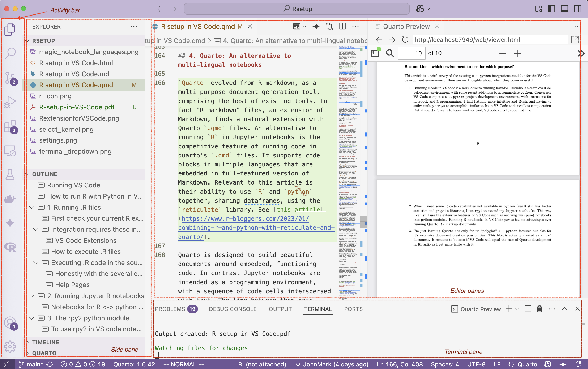Toggle the PDF viewer sidebar button
This screenshot has width=588, height=369.
pyautogui.click(x=375, y=53)
